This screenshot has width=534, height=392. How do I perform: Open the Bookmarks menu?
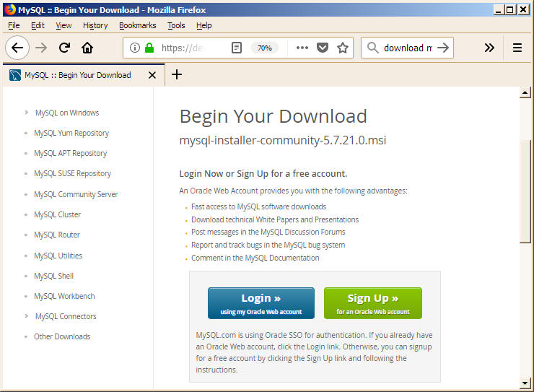(x=137, y=25)
